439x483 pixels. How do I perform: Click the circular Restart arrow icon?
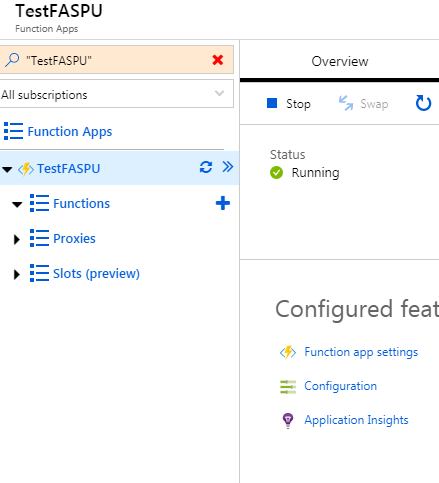[423, 103]
